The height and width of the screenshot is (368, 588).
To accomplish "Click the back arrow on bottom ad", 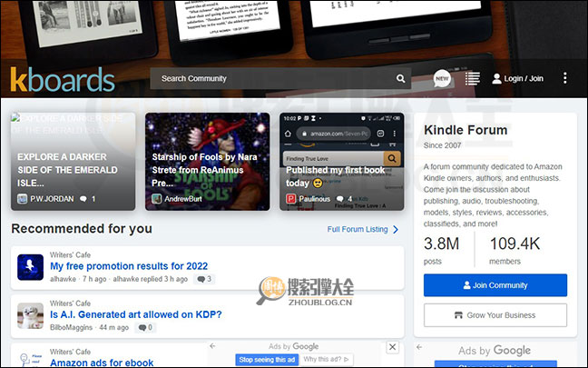I will click(212, 346).
